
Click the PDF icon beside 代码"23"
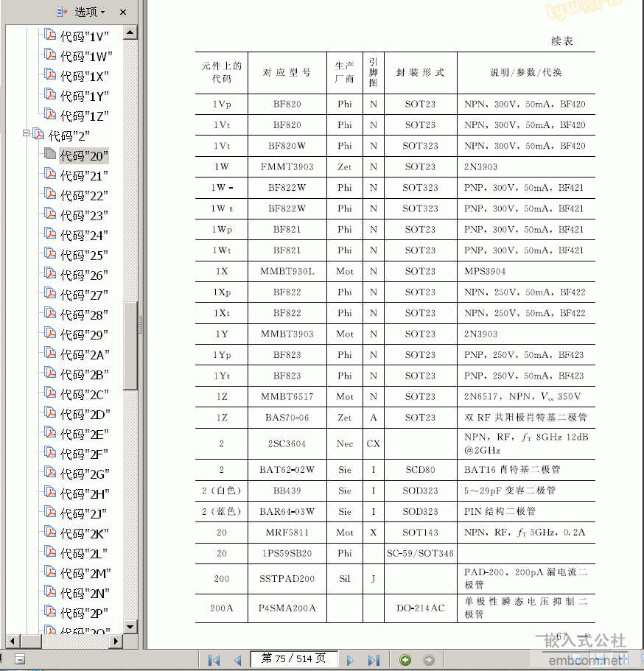tap(50, 214)
